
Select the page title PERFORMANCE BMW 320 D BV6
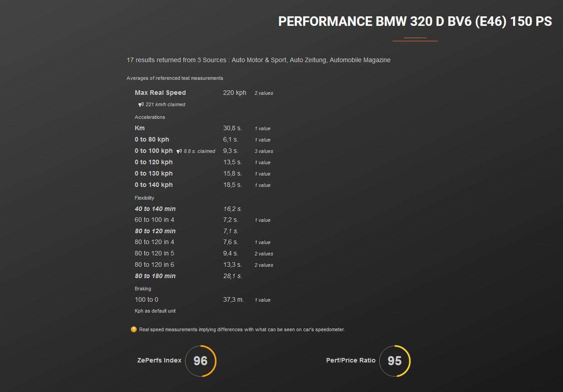[x=415, y=21]
